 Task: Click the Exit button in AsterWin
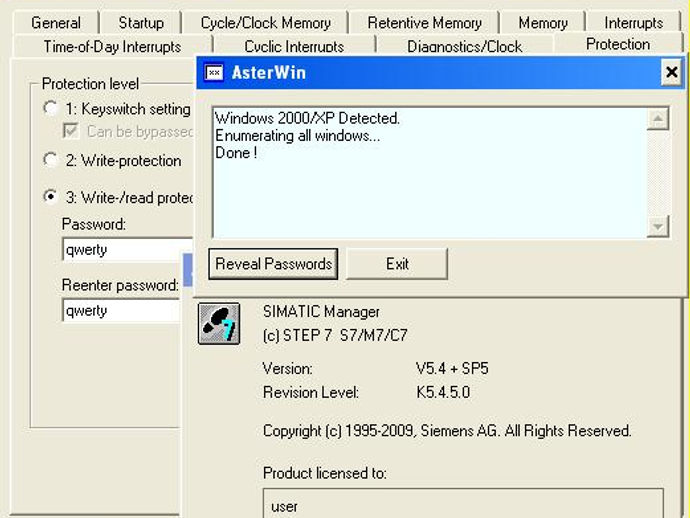[397, 264]
